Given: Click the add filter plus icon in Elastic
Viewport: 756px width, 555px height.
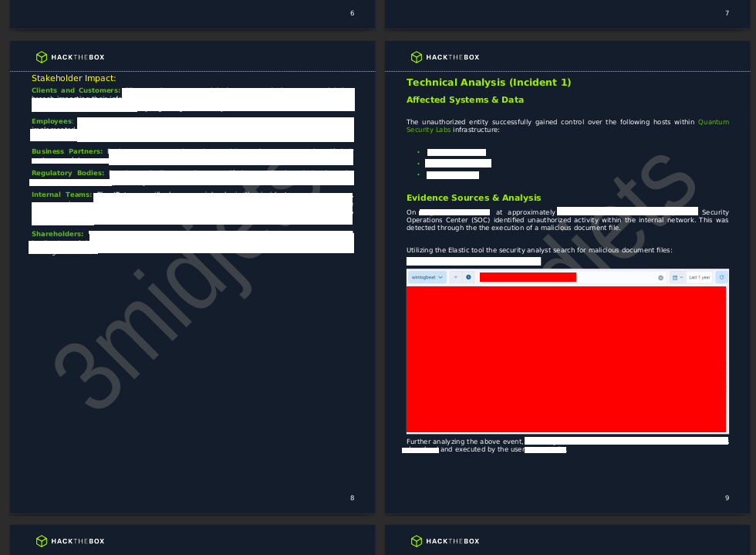Looking at the screenshot, I should click(468, 277).
